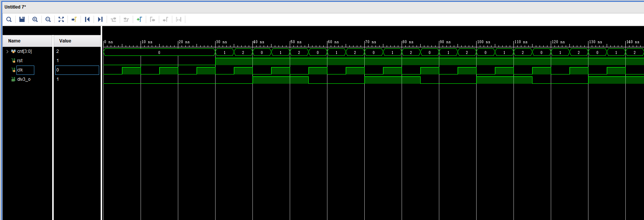
Task: Click the Add Marker icon
Action: pos(139,19)
